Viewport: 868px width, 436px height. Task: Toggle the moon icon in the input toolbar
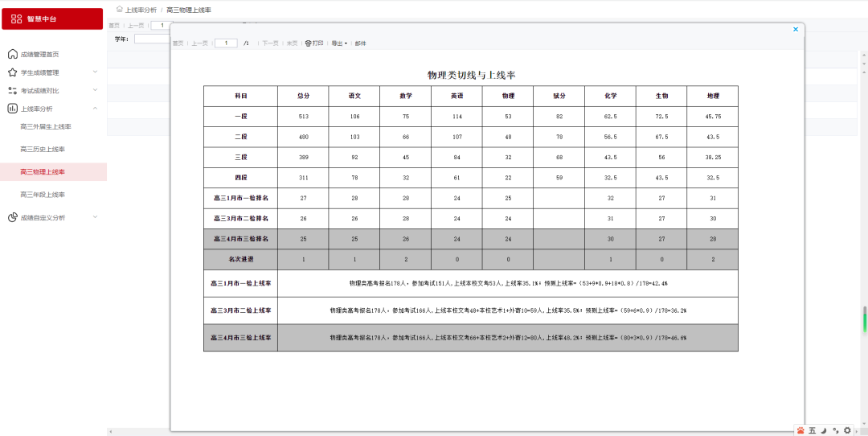click(x=824, y=430)
